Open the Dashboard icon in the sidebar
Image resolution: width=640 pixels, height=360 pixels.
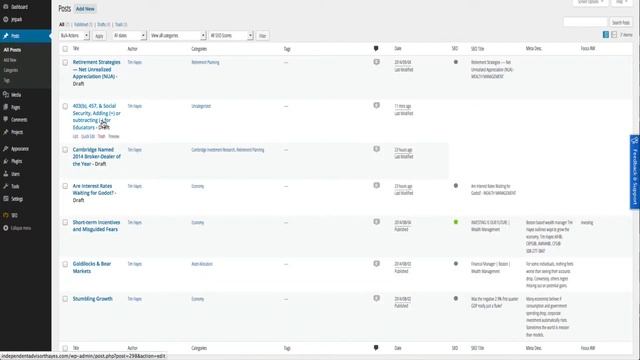(x=6, y=7)
